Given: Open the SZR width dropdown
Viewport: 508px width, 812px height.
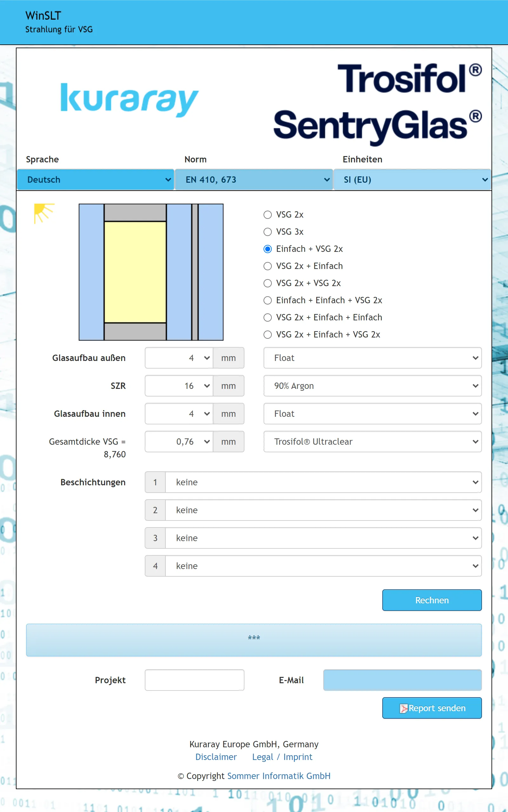Looking at the screenshot, I should tap(179, 386).
